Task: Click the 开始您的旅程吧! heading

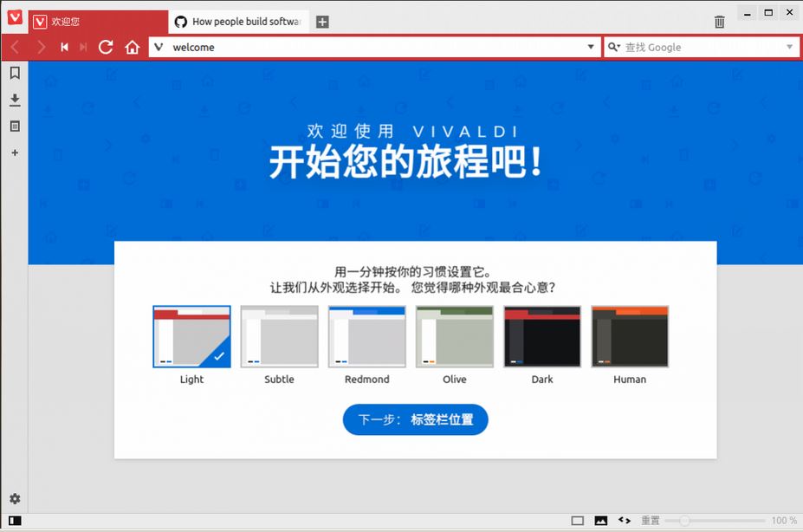Action: 405,162
